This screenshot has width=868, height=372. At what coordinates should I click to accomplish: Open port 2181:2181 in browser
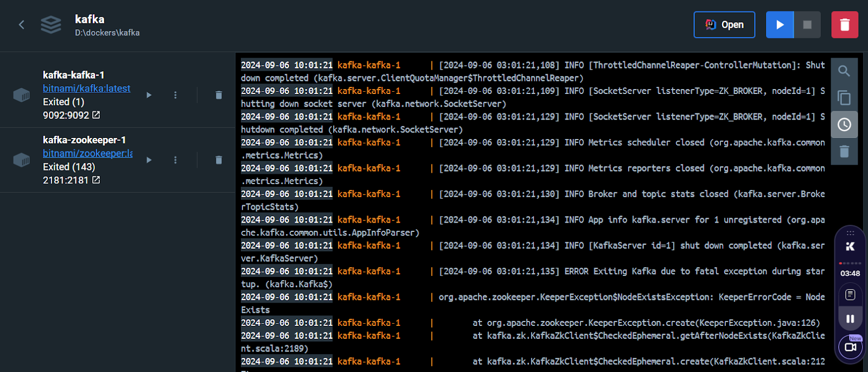click(x=72, y=180)
